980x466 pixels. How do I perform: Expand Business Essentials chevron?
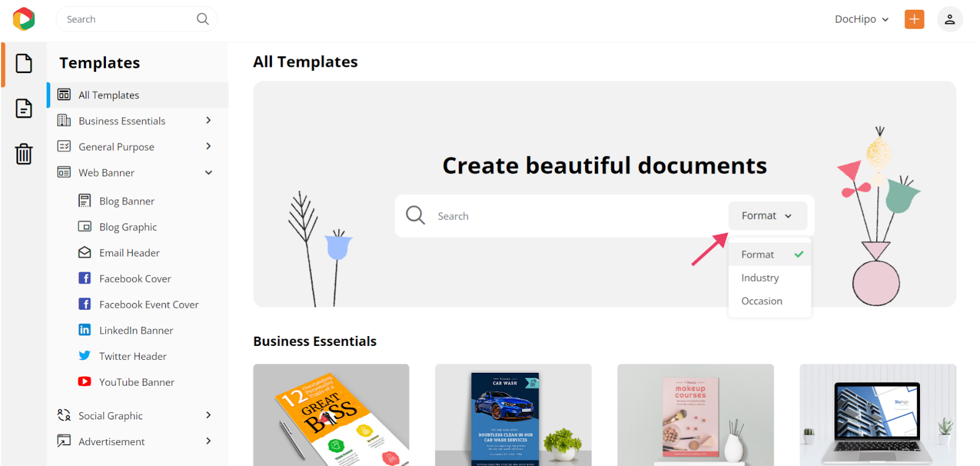[208, 120]
